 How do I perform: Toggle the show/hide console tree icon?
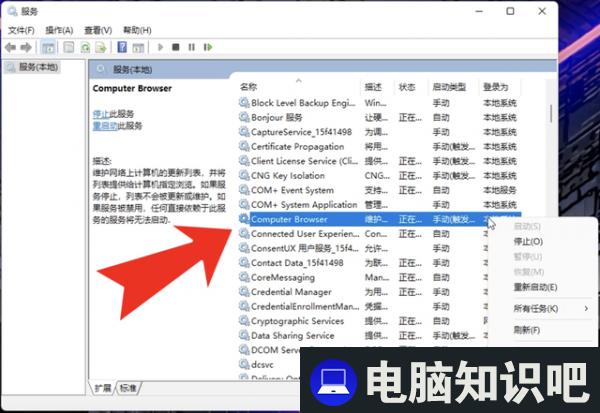(48, 47)
